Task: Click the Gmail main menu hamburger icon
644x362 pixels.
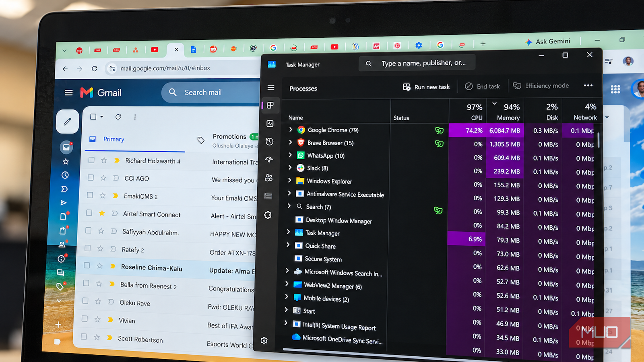Action: click(x=69, y=93)
